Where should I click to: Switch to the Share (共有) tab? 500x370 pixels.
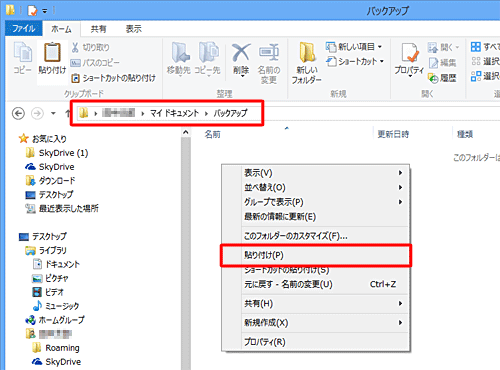click(98, 29)
